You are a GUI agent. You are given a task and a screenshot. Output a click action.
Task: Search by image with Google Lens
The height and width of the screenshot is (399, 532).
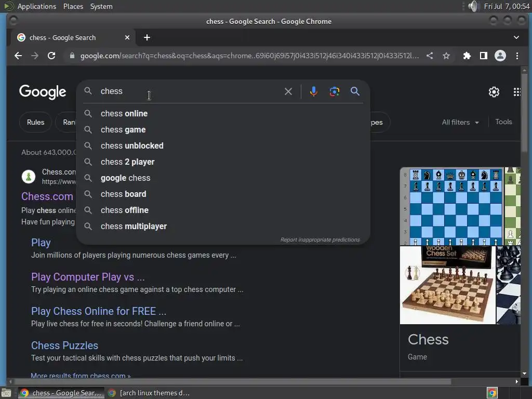335,91
